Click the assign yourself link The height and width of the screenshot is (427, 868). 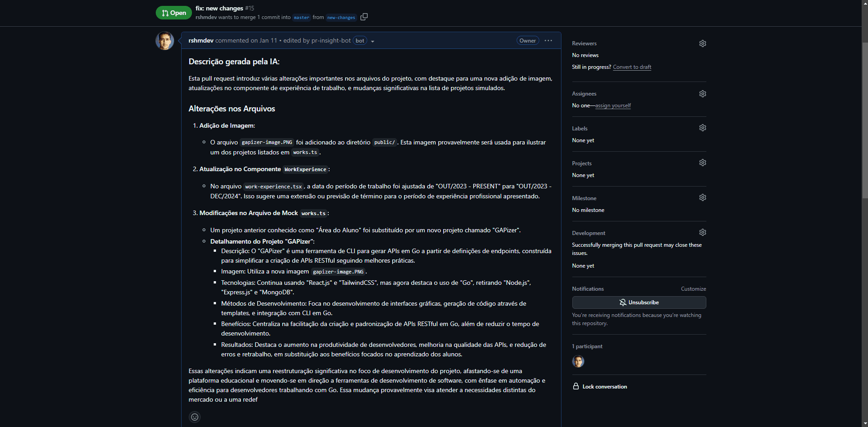pyautogui.click(x=613, y=106)
